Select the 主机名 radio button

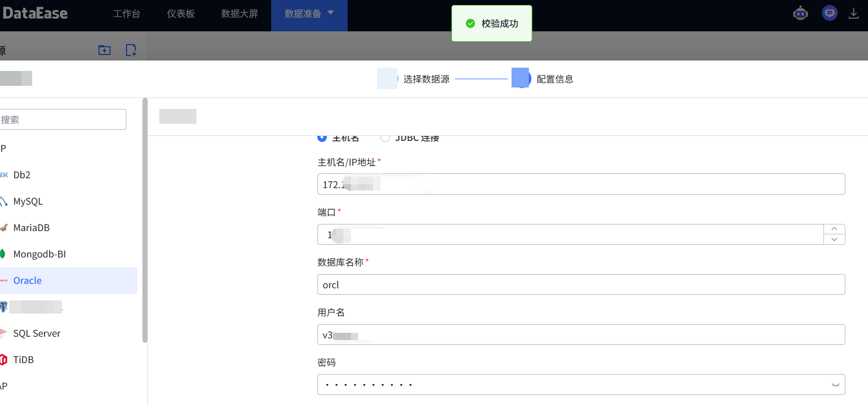click(x=322, y=138)
